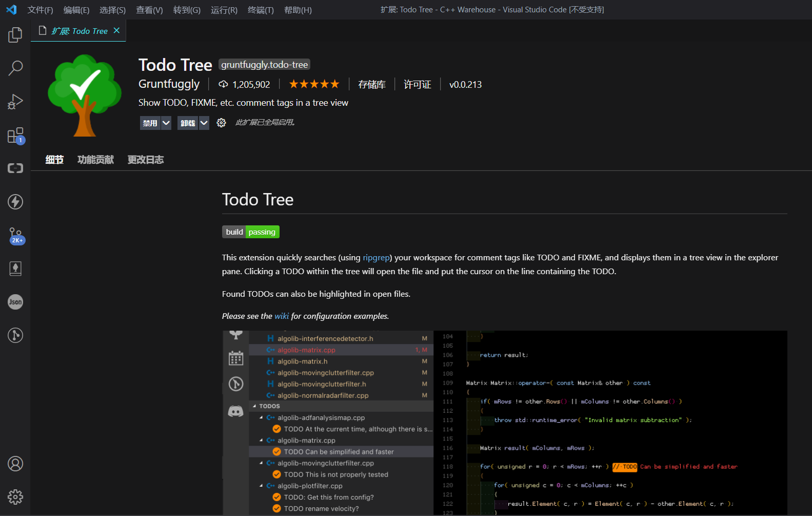Viewport: 812px width, 516px height.
Task: Click the Todo Tree extension logo
Action: [x=85, y=95]
